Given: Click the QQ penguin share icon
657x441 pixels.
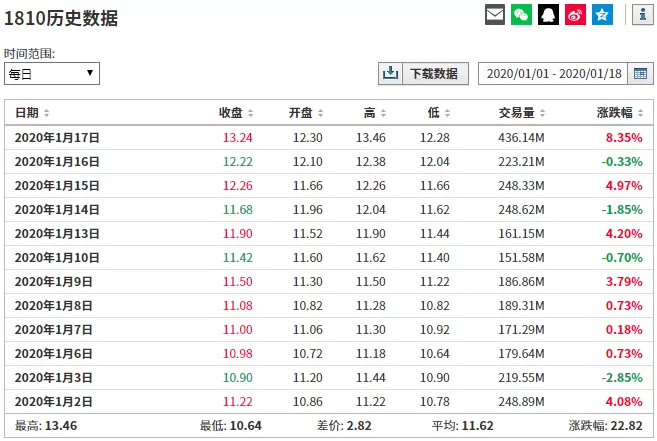Looking at the screenshot, I should click(548, 15).
